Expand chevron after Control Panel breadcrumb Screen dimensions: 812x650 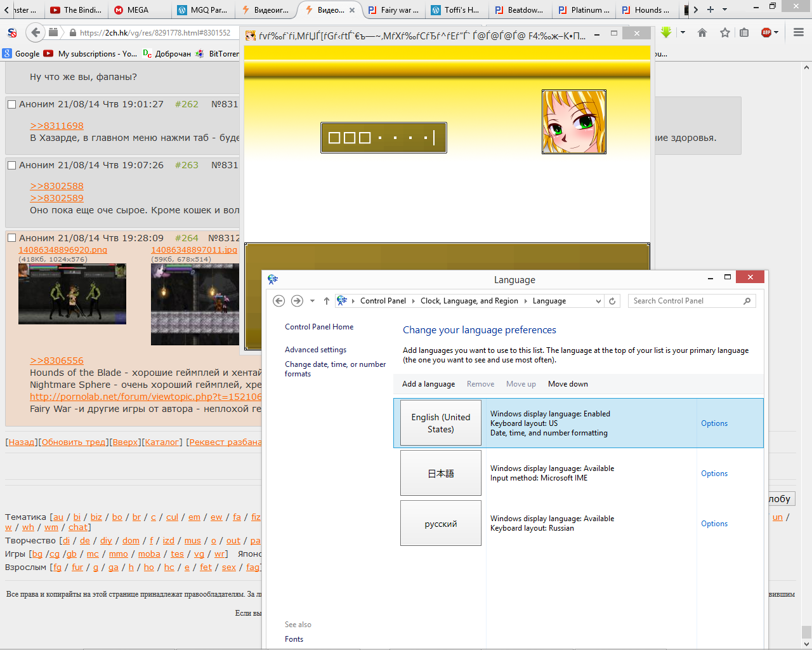pyautogui.click(x=414, y=301)
